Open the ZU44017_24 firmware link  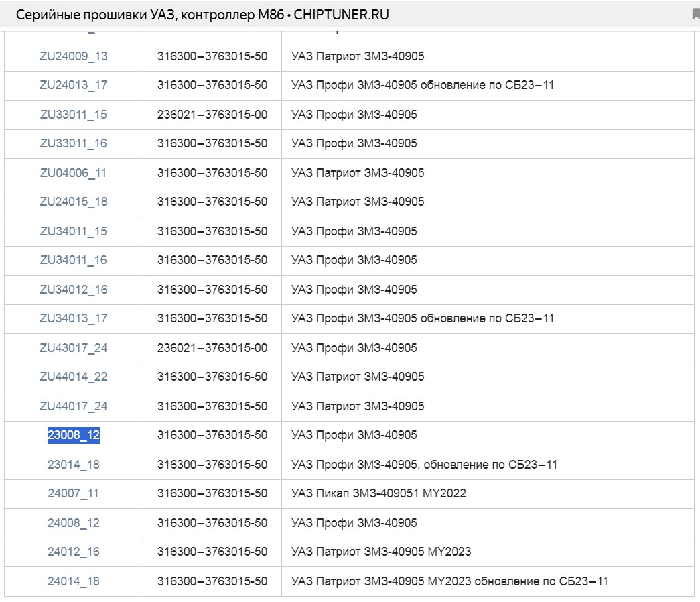click(x=73, y=406)
